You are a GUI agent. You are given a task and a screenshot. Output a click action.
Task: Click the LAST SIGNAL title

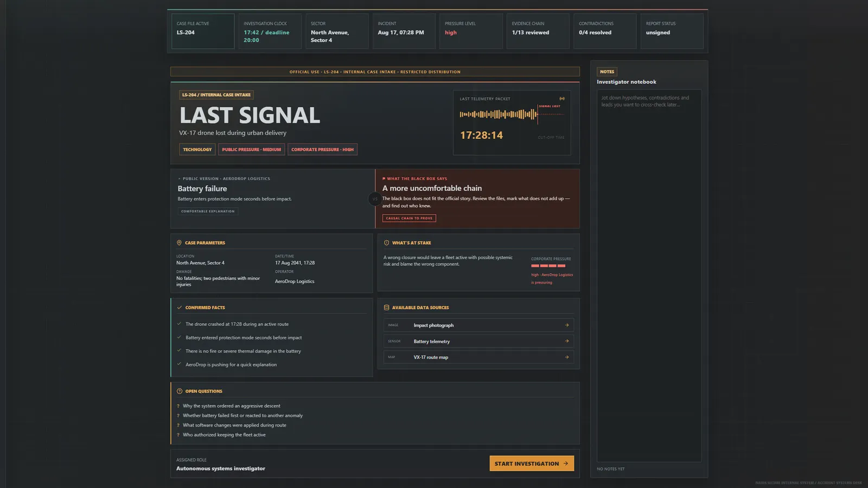pyautogui.click(x=250, y=115)
